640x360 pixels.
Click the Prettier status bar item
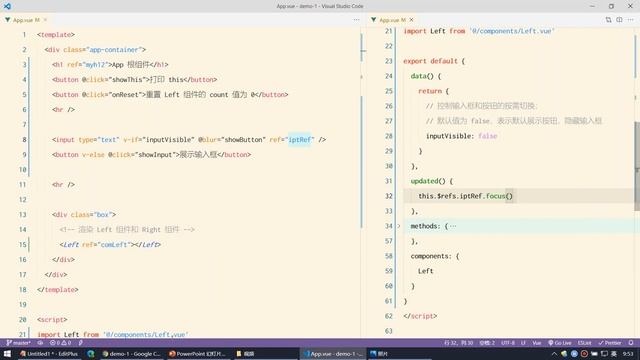(x=609, y=343)
